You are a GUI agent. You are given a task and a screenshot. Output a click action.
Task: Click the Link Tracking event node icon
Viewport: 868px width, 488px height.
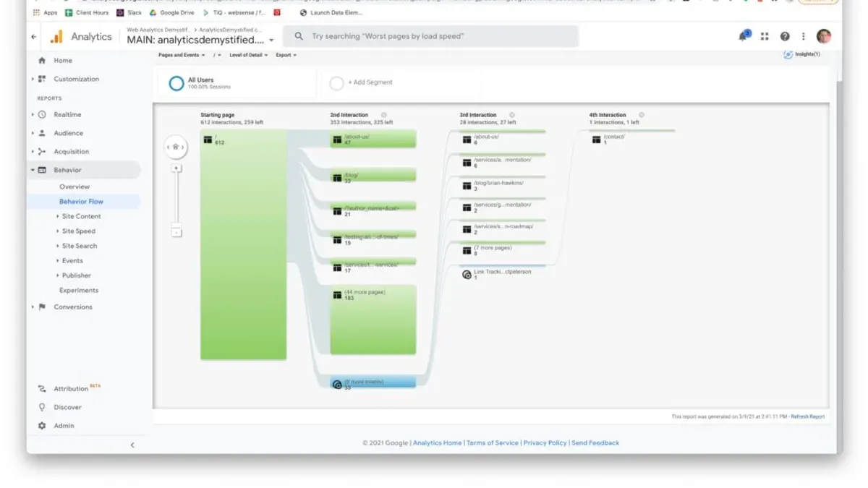click(x=467, y=274)
